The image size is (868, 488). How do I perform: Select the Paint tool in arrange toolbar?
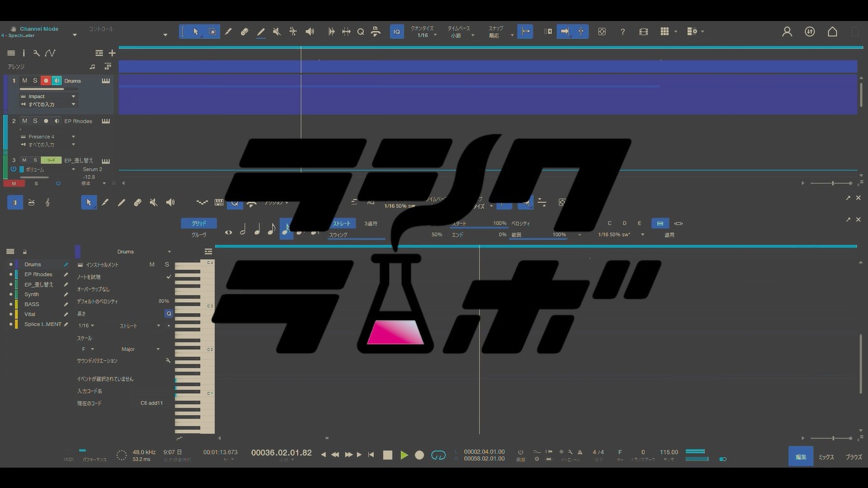(x=261, y=32)
